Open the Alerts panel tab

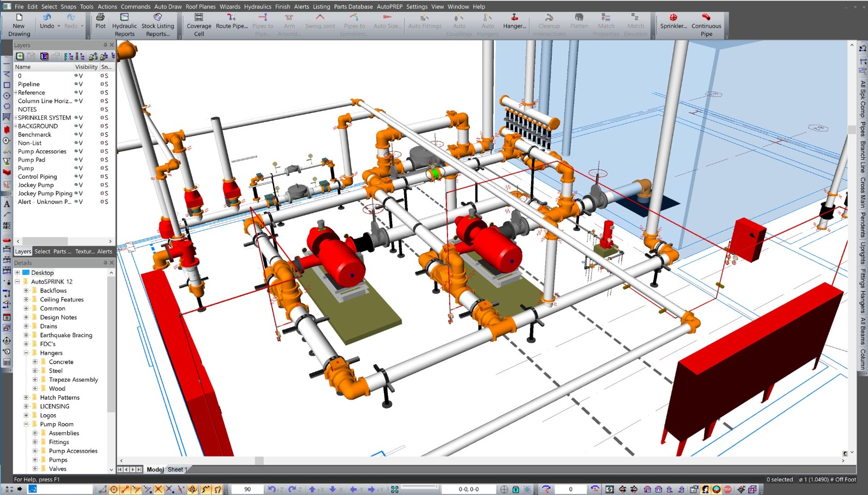[105, 252]
